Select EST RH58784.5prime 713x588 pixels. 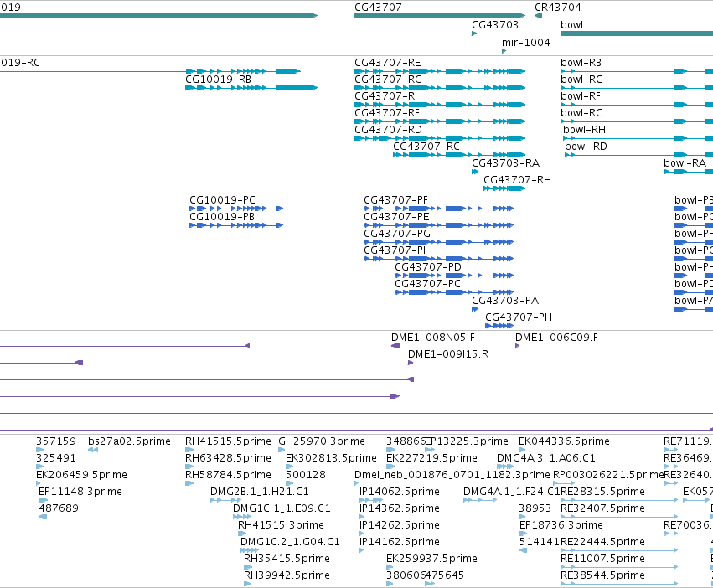pyautogui.click(x=228, y=475)
